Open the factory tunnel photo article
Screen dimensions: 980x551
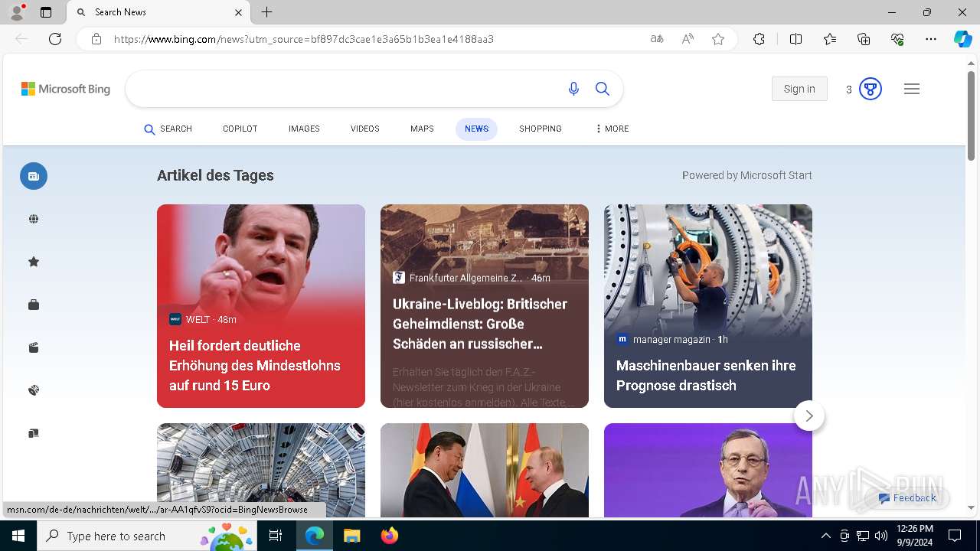coord(261,471)
